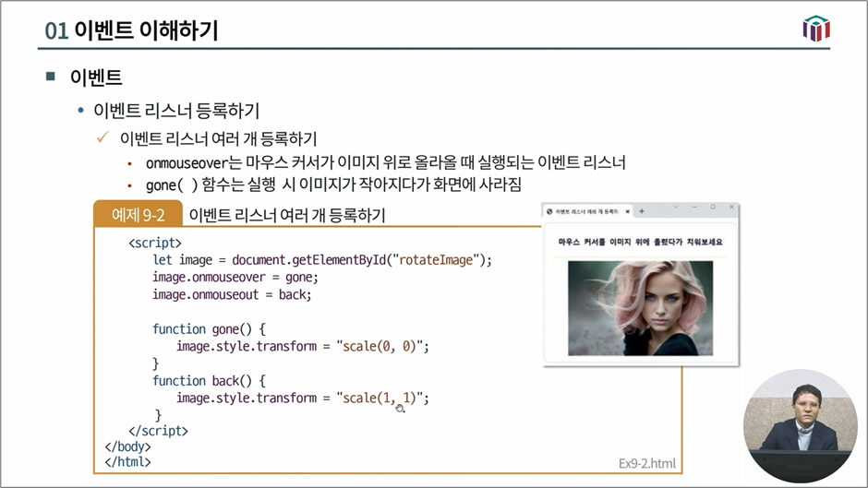868x488 pixels.
Task: Click the woman's portrait image in the browser
Action: (640, 308)
